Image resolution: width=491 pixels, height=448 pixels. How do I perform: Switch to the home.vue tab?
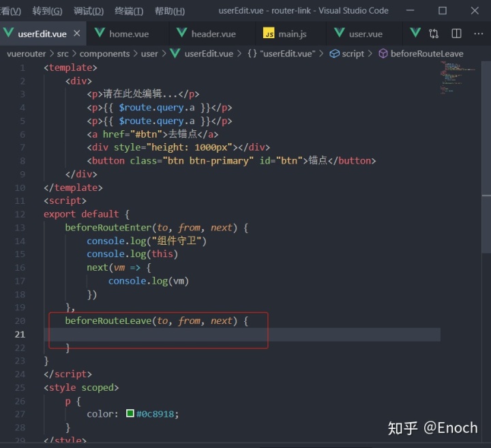click(x=129, y=34)
